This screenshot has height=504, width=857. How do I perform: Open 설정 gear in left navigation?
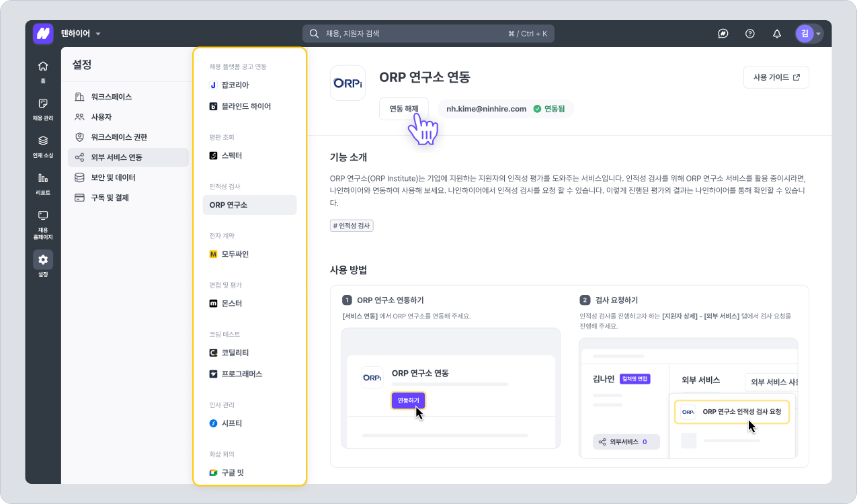click(43, 264)
